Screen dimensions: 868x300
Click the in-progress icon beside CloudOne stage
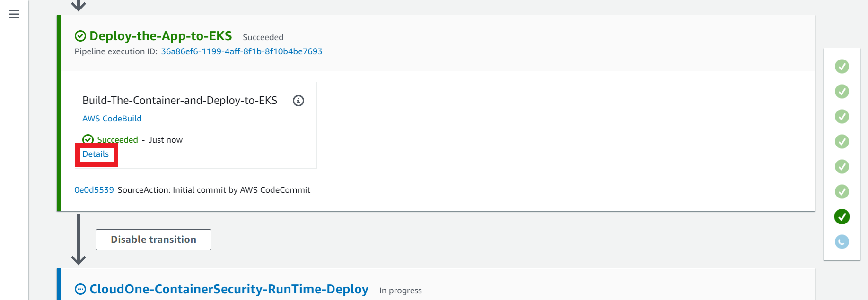tap(80, 289)
